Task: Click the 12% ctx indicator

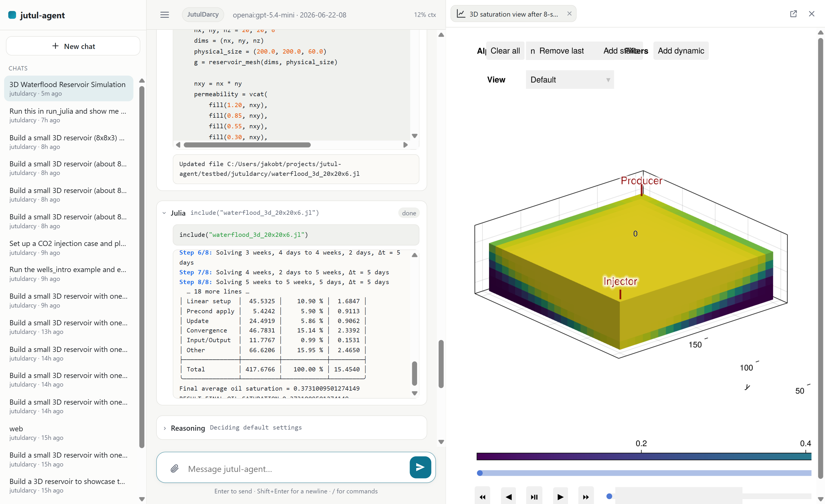Action: (x=425, y=15)
